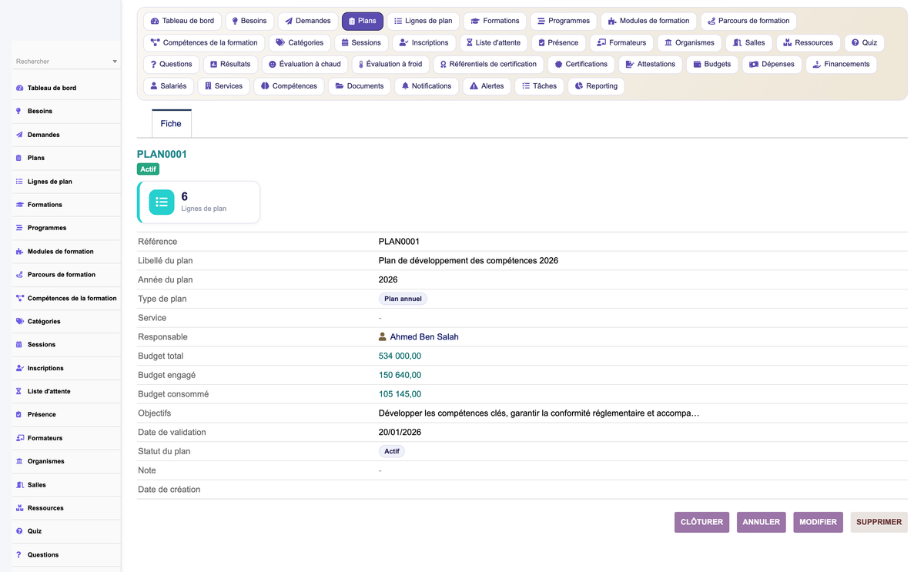Open Budgets from the top navigation
This screenshot has width=924, height=572.
[x=711, y=64]
